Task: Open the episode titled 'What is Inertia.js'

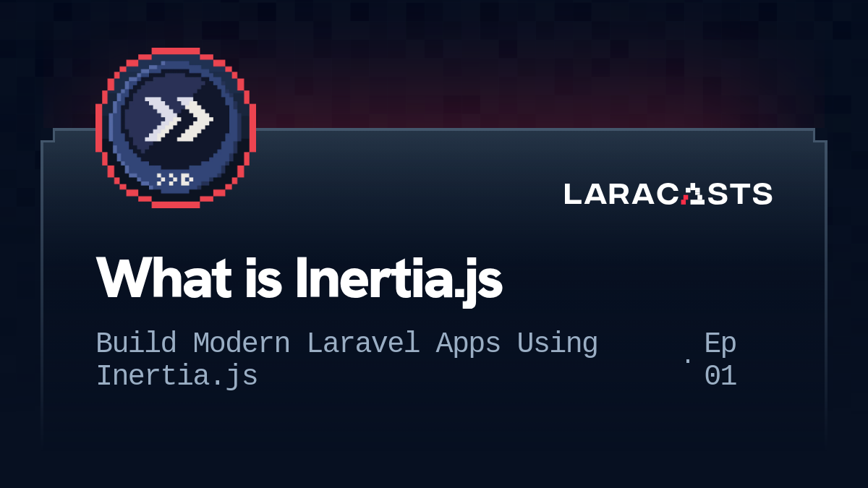Action: pos(300,278)
